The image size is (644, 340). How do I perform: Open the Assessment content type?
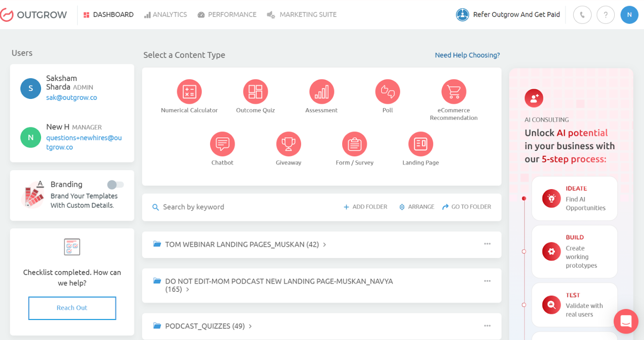click(321, 91)
